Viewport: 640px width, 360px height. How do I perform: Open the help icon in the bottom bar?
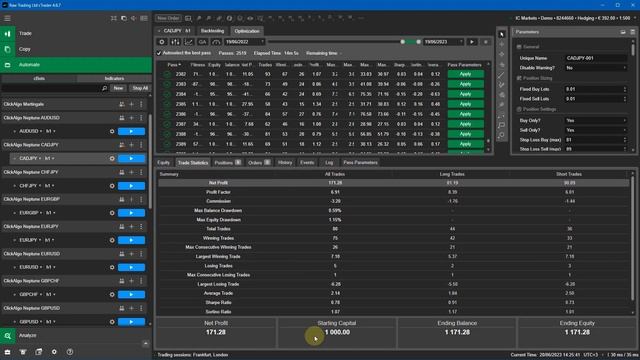pyautogui.click(x=70, y=352)
